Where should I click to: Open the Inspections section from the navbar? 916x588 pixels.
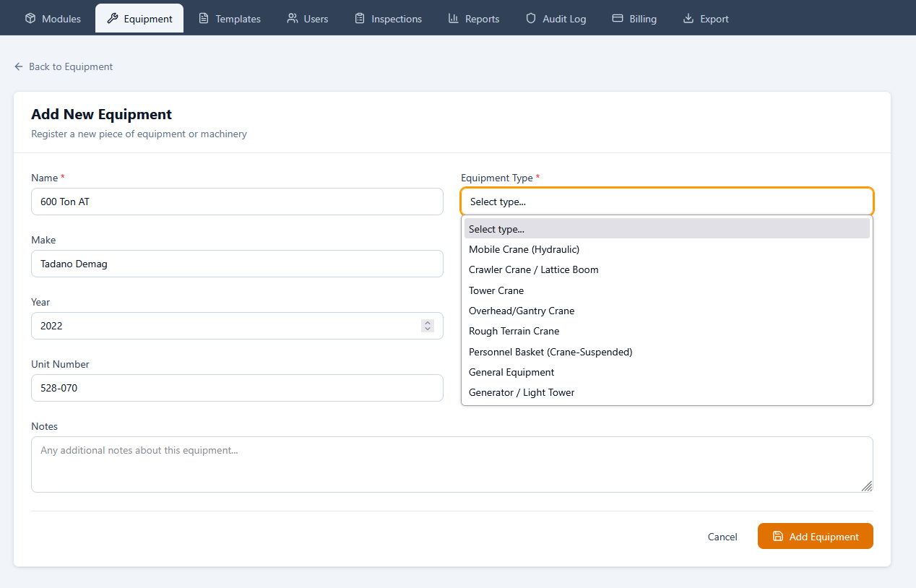pos(388,18)
